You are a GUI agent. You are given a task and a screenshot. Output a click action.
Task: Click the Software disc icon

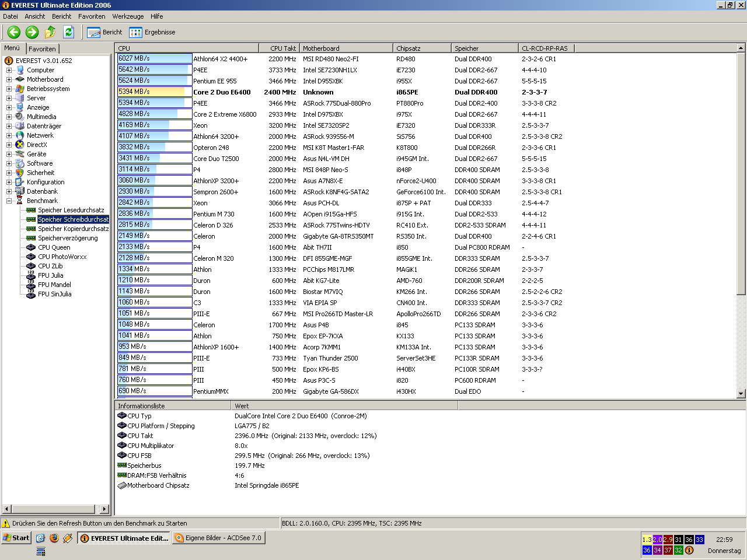pos(20,163)
